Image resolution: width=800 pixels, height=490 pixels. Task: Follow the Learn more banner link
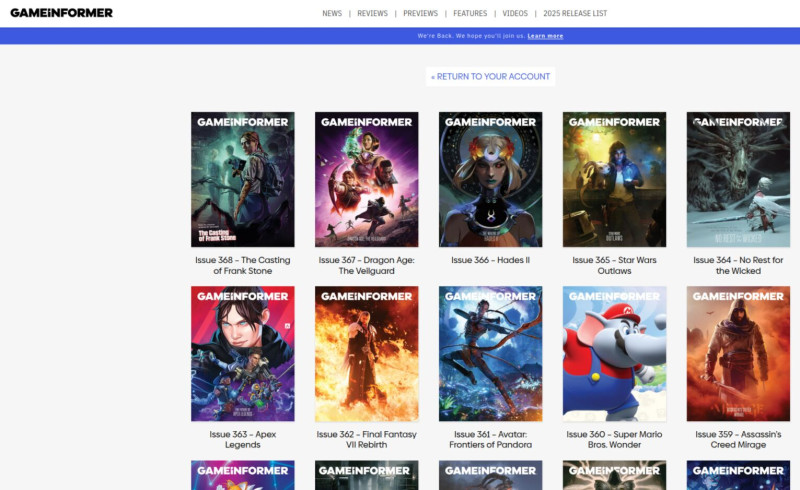(545, 36)
